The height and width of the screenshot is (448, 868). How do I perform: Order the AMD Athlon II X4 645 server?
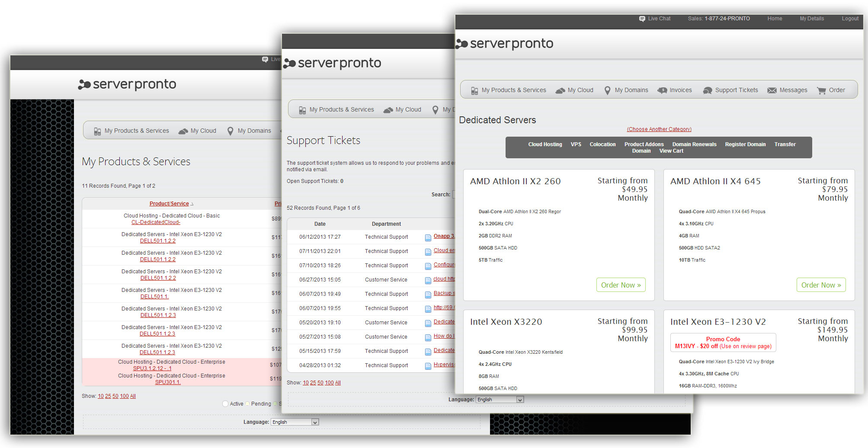tap(821, 285)
